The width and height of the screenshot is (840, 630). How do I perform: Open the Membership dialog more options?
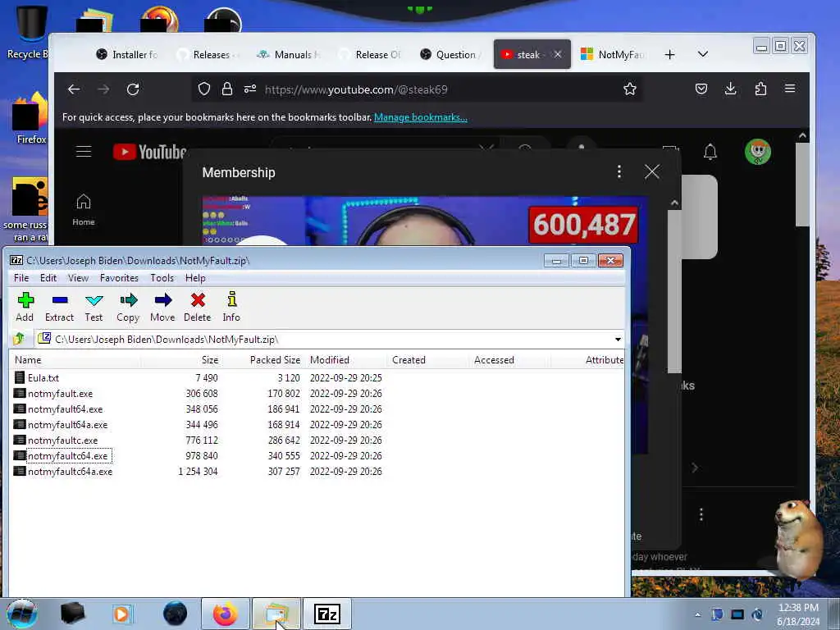tap(619, 171)
